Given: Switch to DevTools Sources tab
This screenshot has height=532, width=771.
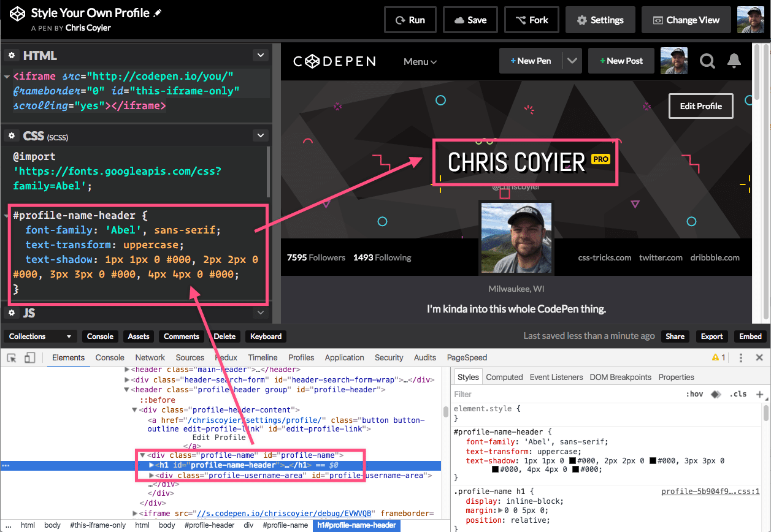Looking at the screenshot, I should (190, 357).
